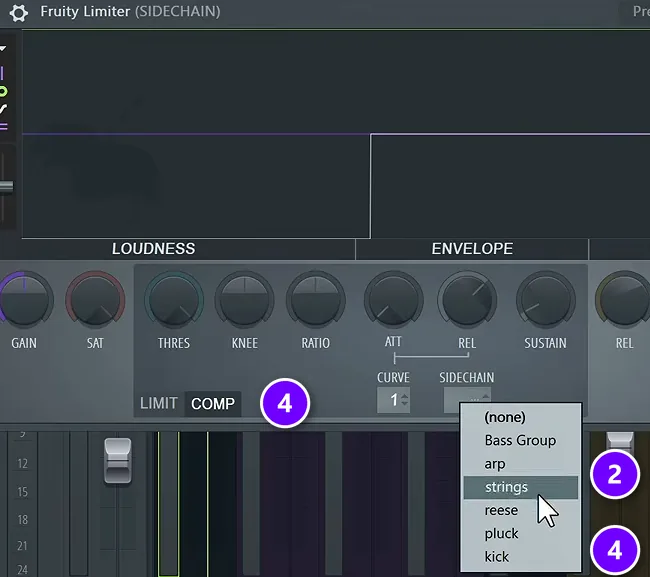Click the envelope REL knob beside ATT
Viewport: 650px width, 577px height.
click(x=467, y=299)
